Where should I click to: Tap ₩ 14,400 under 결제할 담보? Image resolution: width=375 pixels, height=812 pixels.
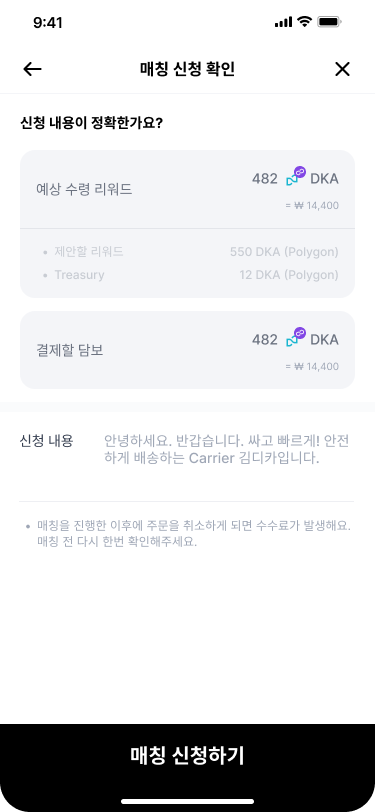pos(312,367)
